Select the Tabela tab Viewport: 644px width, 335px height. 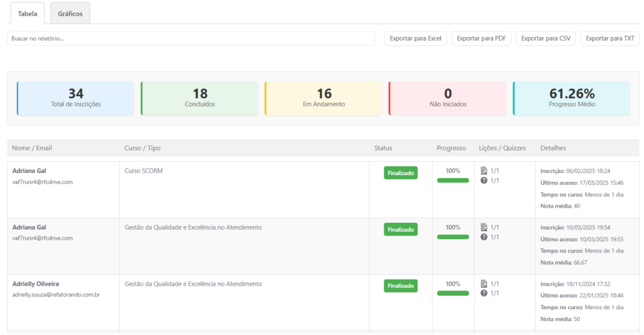click(27, 13)
